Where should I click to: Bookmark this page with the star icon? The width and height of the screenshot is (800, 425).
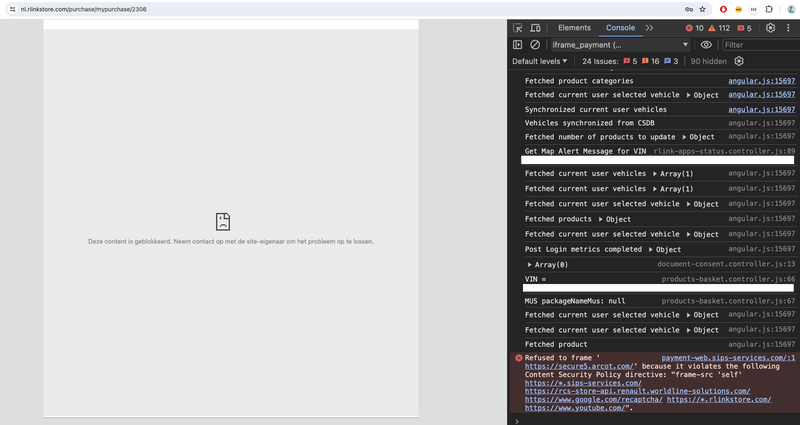[703, 9]
